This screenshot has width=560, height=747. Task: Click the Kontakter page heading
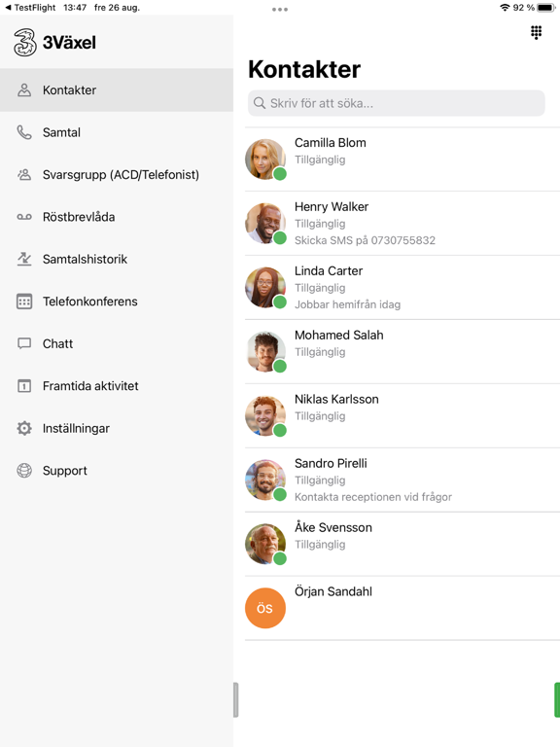click(304, 70)
